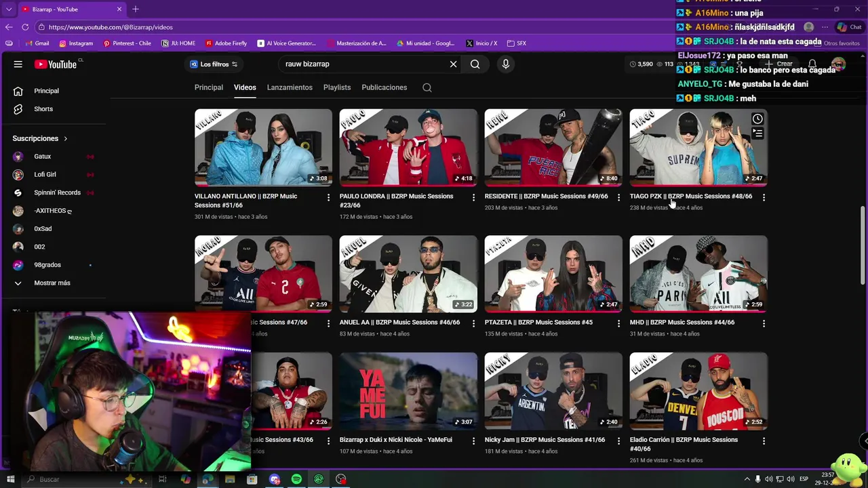Show hidden system tray icons

click(747, 479)
